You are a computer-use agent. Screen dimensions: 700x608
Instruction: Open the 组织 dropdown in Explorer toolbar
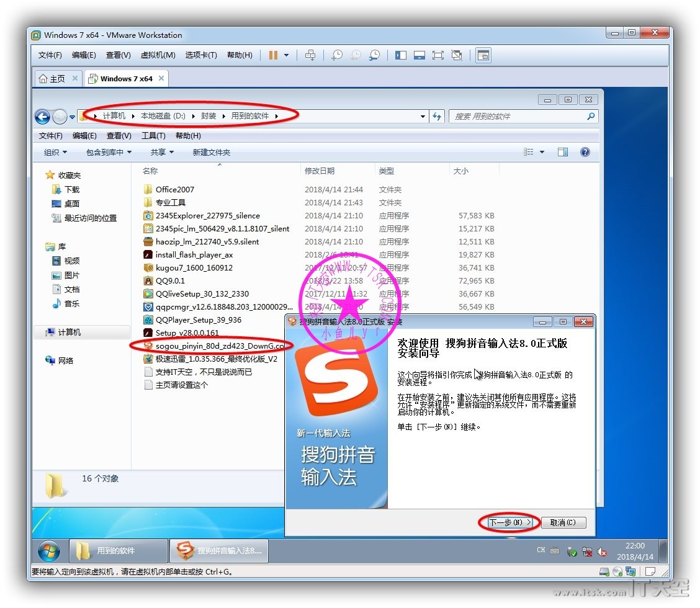[55, 152]
